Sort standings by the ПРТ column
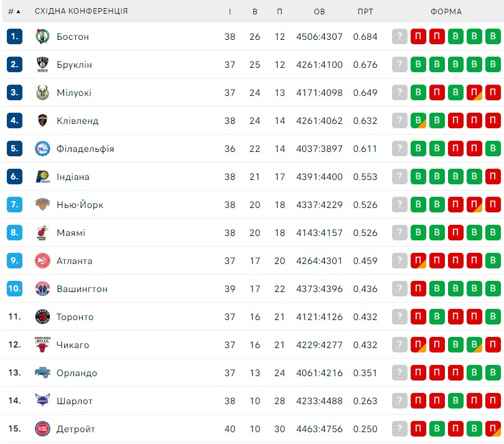 (x=365, y=12)
